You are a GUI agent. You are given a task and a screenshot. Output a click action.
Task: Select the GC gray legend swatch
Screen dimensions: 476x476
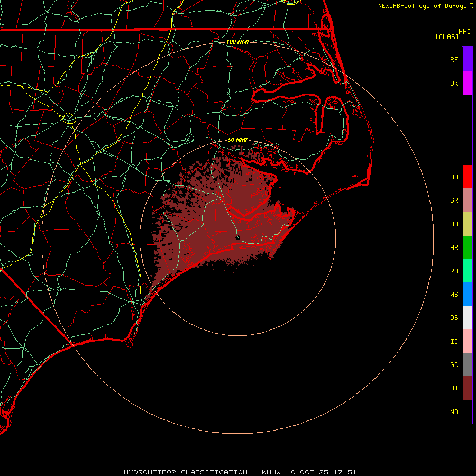coord(467,364)
